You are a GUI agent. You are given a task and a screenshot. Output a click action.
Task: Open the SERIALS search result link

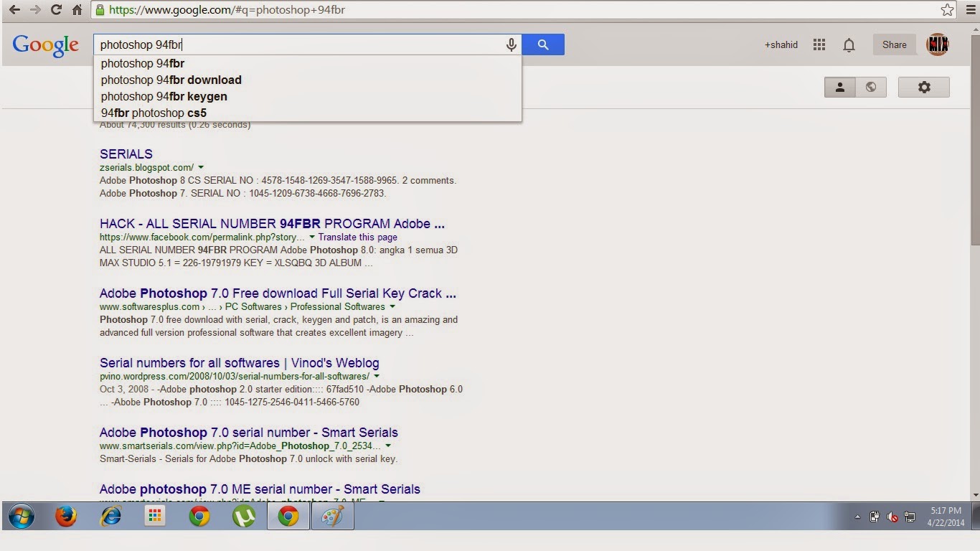tap(126, 154)
